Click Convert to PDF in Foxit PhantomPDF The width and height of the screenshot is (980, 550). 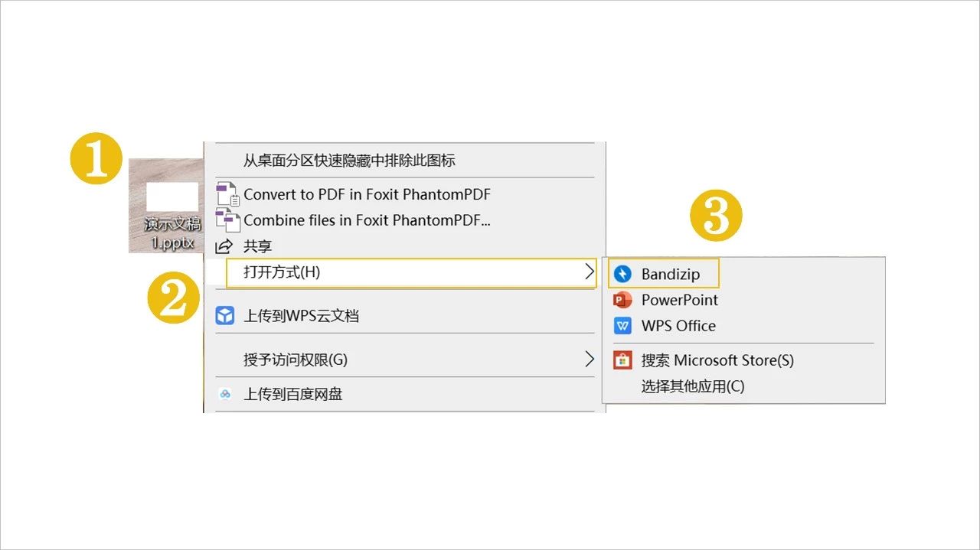(x=367, y=194)
